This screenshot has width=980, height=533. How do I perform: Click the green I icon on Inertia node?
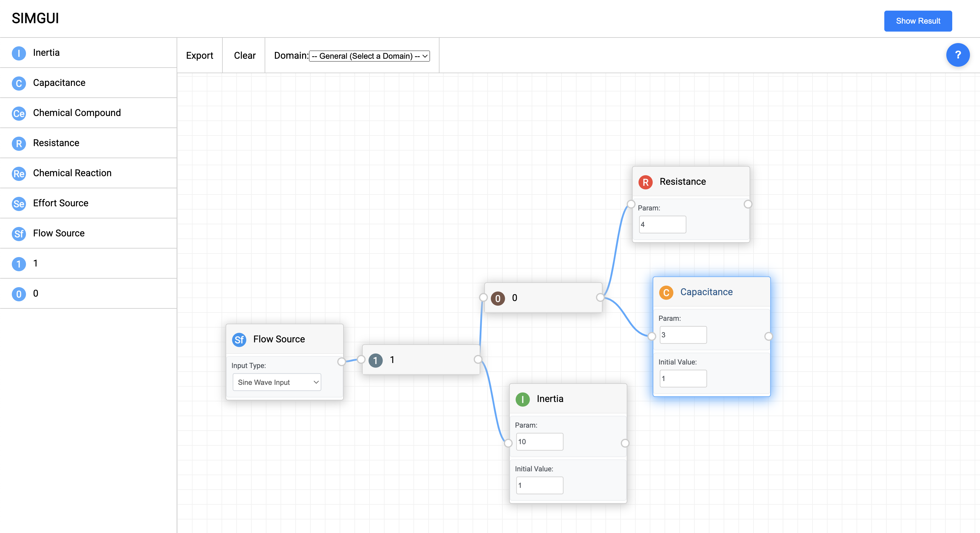pos(522,399)
